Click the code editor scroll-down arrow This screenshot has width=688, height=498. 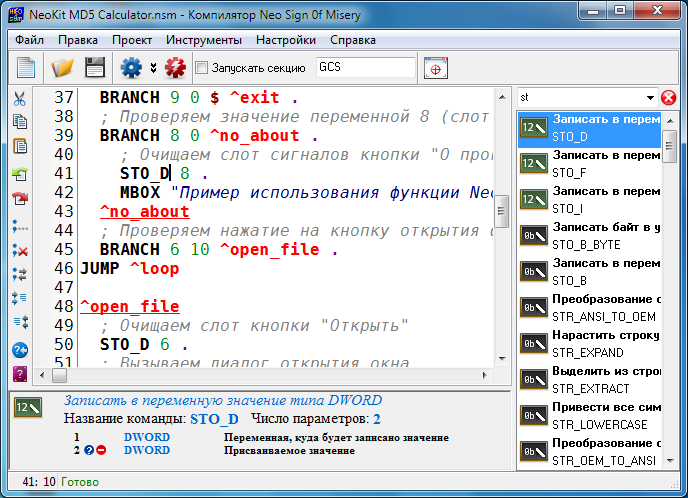click(502, 358)
